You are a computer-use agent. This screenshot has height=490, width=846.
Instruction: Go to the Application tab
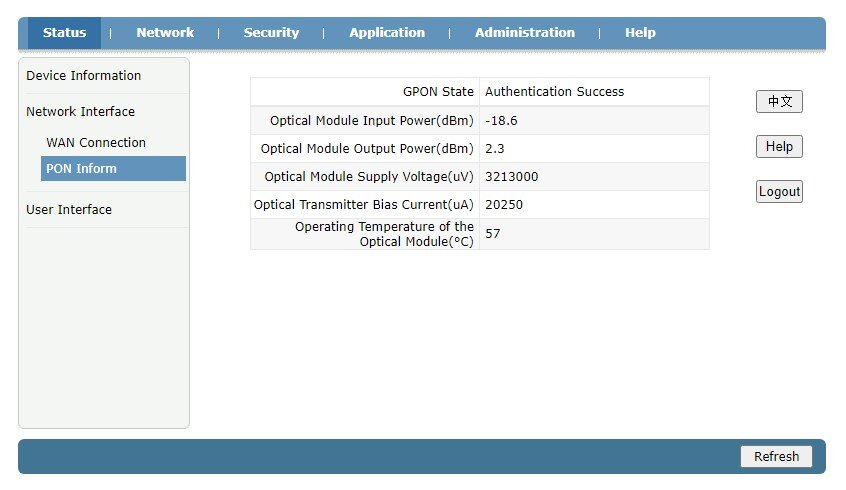coord(387,33)
